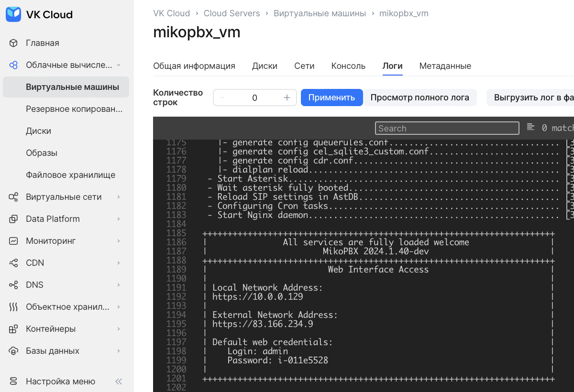Open the Главная home icon
574x392 pixels.
point(13,43)
